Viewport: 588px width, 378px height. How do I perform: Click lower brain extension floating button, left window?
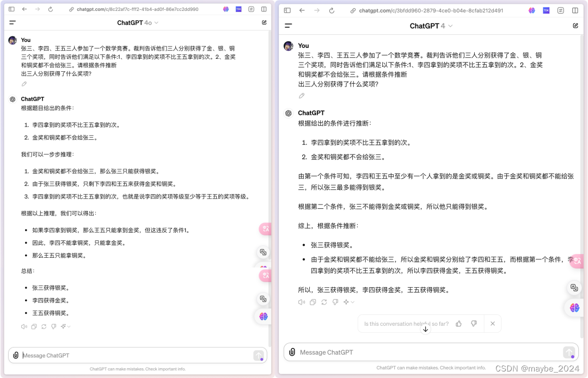click(x=264, y=317)
